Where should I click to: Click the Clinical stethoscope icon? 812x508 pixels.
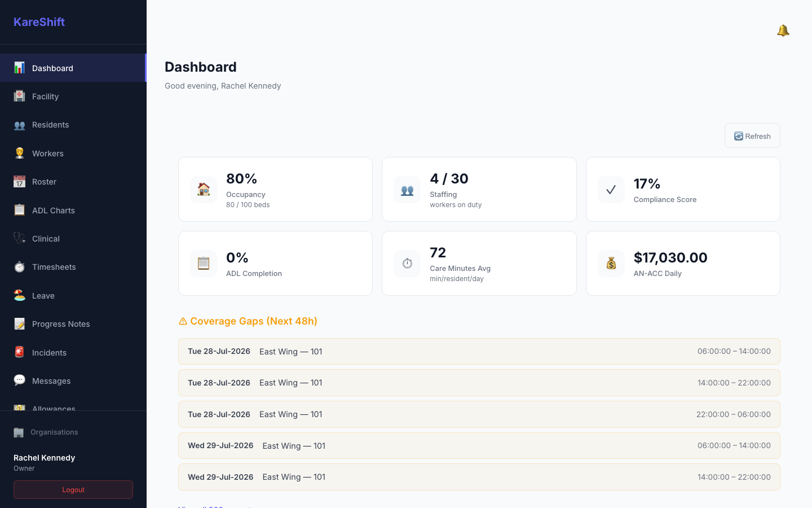(x=19, y=238)
